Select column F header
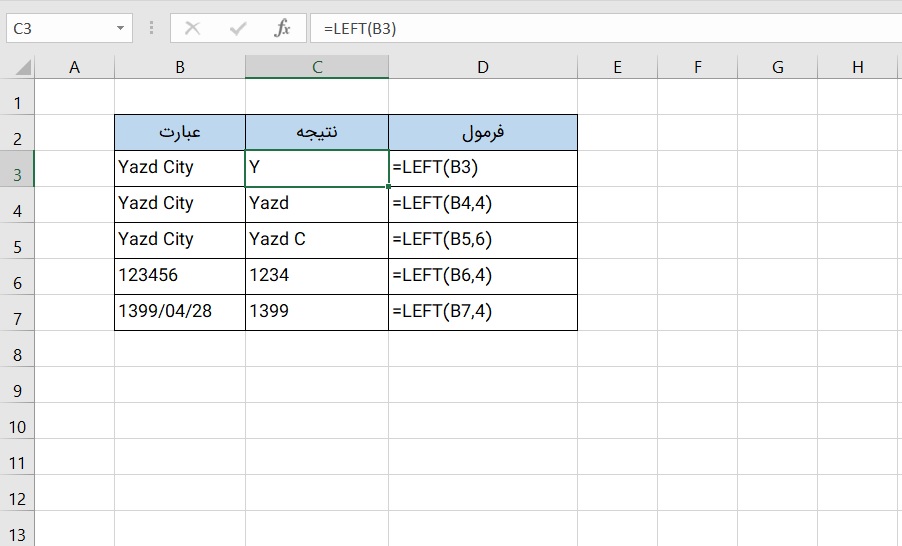The width and height of the screenshot is (902, 546). [x=697, y=67]
